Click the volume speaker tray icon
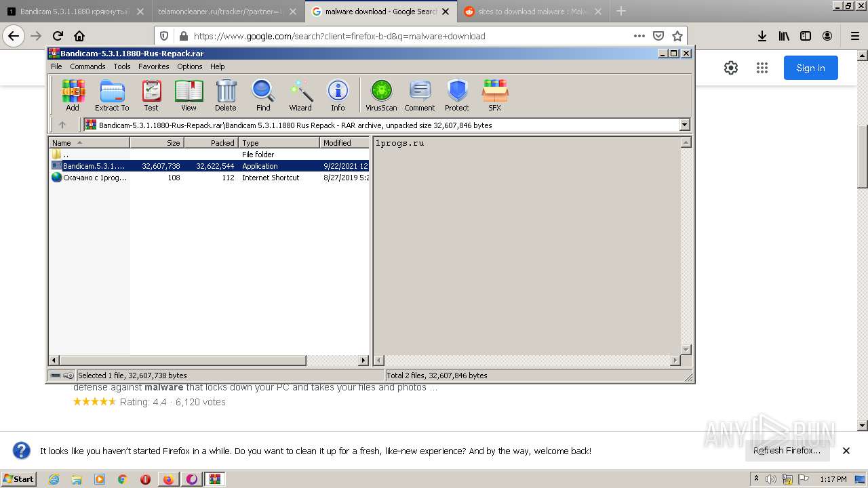The image size is (868, 488). [770, 479]
